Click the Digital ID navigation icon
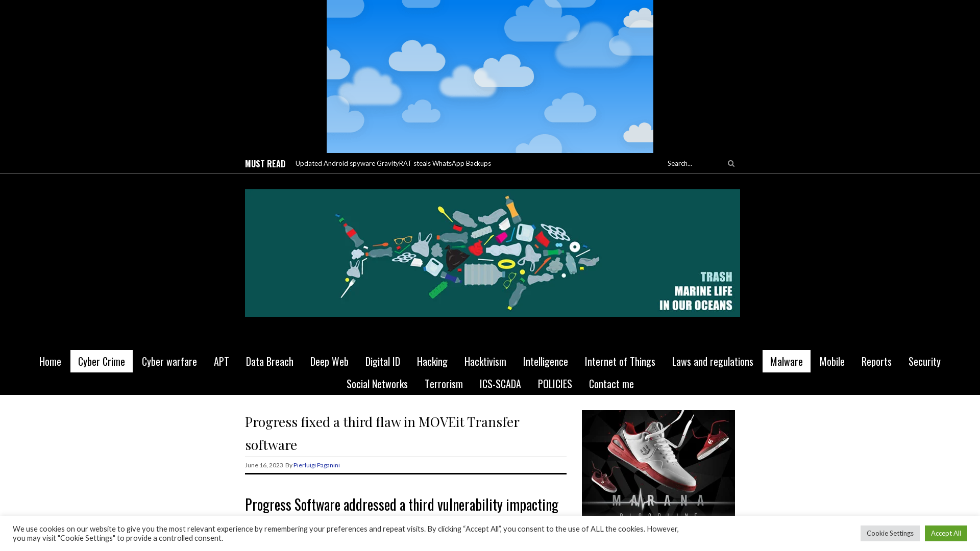Viewport: 980px width, 551px height. (383, 361)
